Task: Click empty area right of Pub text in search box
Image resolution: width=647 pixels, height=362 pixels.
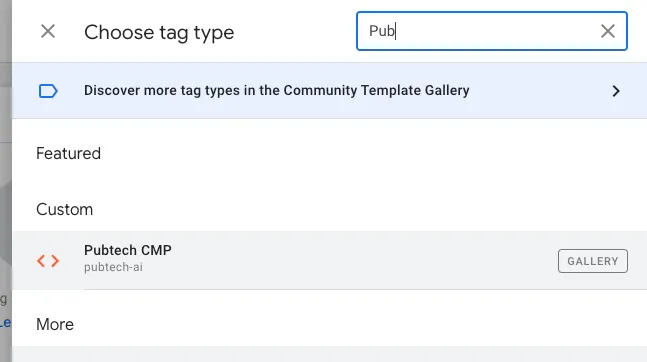Action: (495, 31)
